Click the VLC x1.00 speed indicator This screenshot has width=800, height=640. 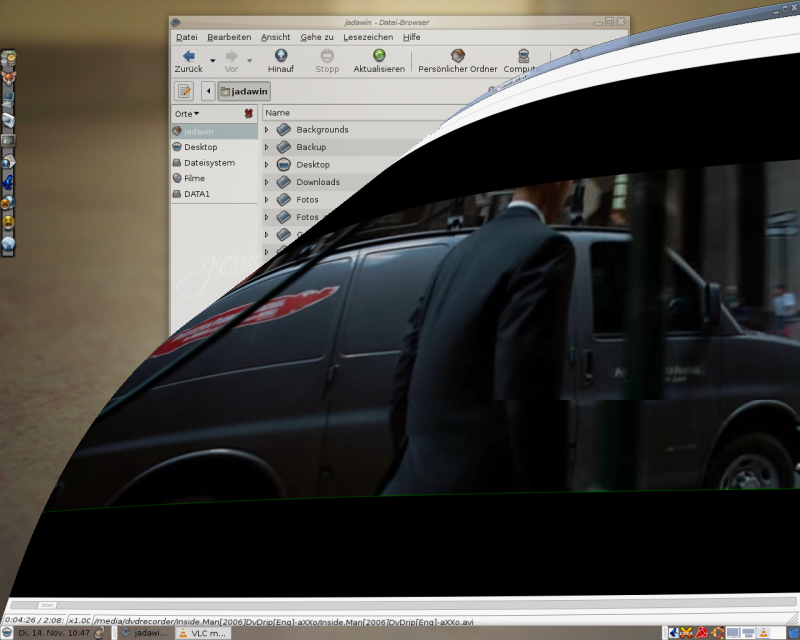79,620
